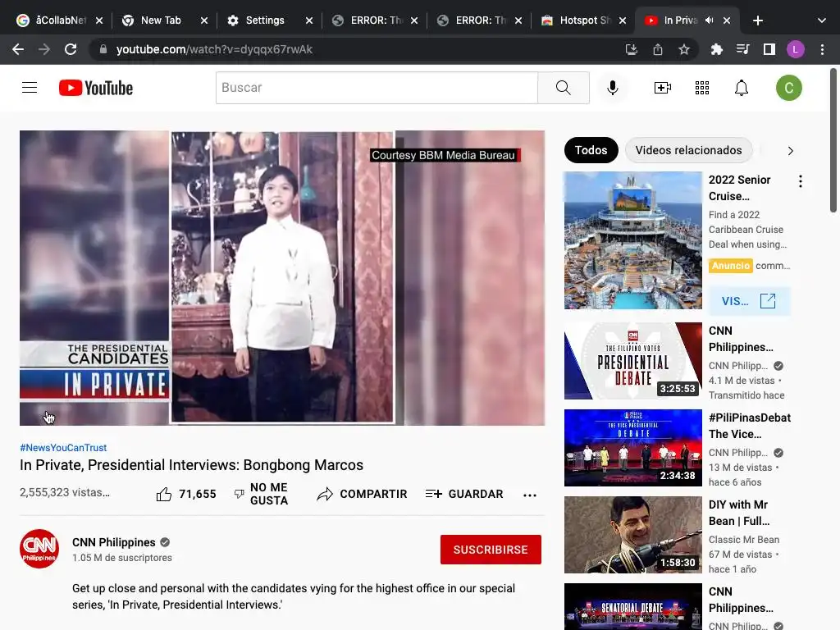Open the Mr Bean video thumbnail
Viewport: 840px width, 630px height.
[632, 535]
